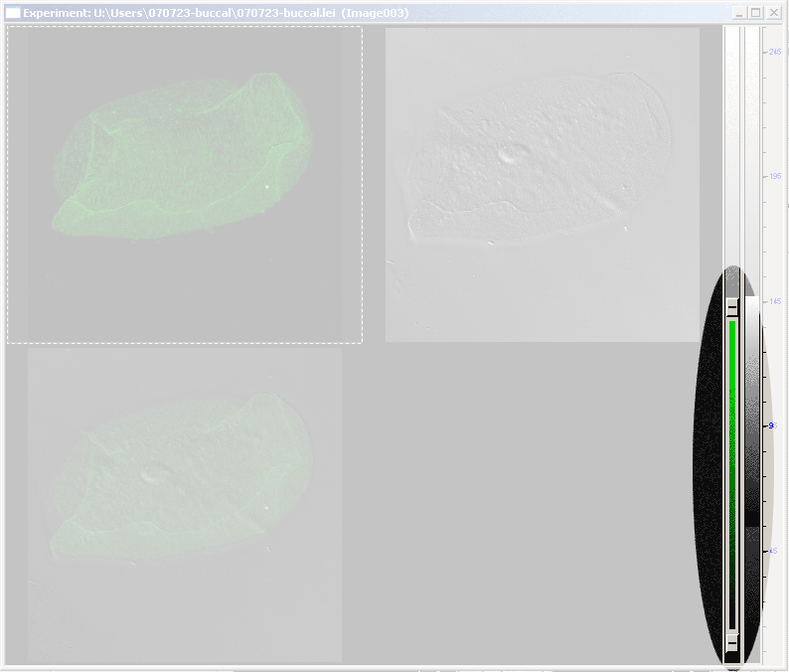Select the merged overlay image panel
This screenshot has height=672, width=789.
(185, 504)
